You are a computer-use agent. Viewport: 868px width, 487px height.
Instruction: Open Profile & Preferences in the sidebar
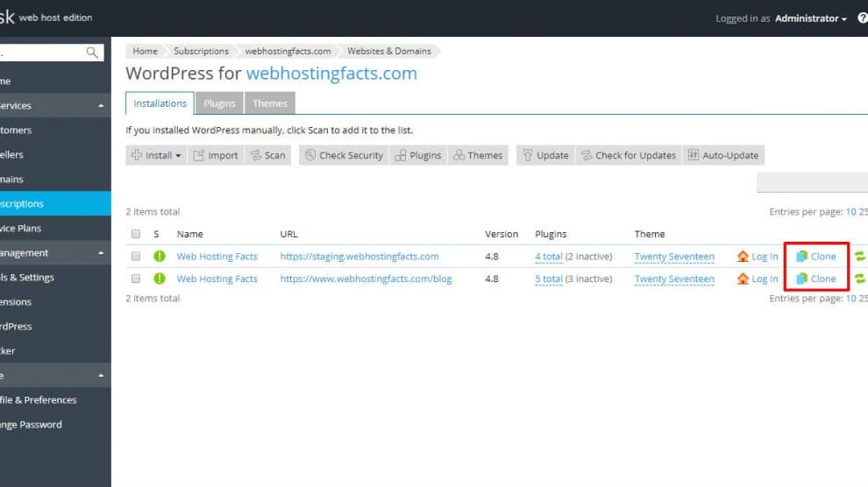point(55,399)
